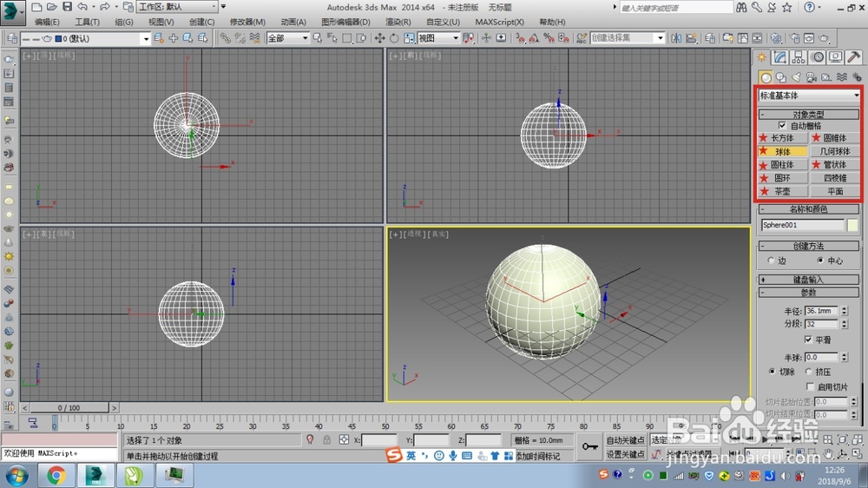This screenshot has width=868, height=488.
Task: Select the Space Warps category icon
Action: 841,77
